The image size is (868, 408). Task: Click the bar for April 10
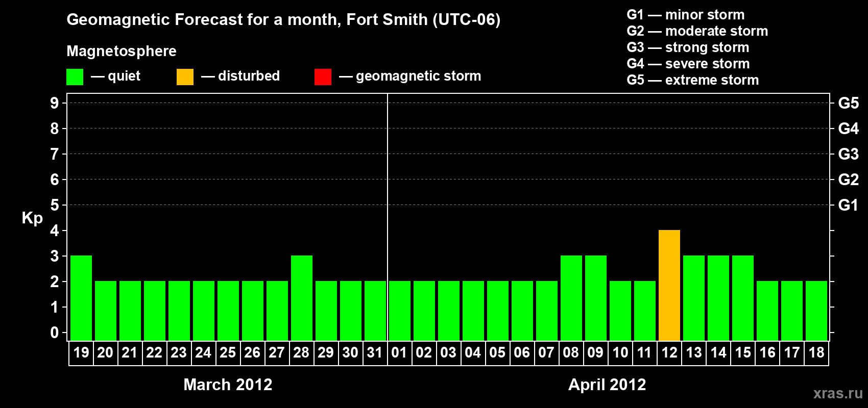coord(620,311)
